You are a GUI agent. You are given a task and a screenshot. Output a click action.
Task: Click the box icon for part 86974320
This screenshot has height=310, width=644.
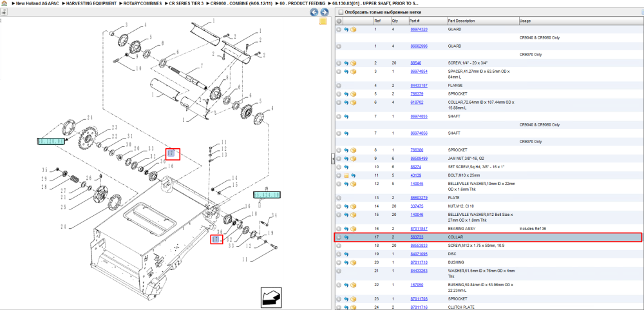click(x=353, y=30)
